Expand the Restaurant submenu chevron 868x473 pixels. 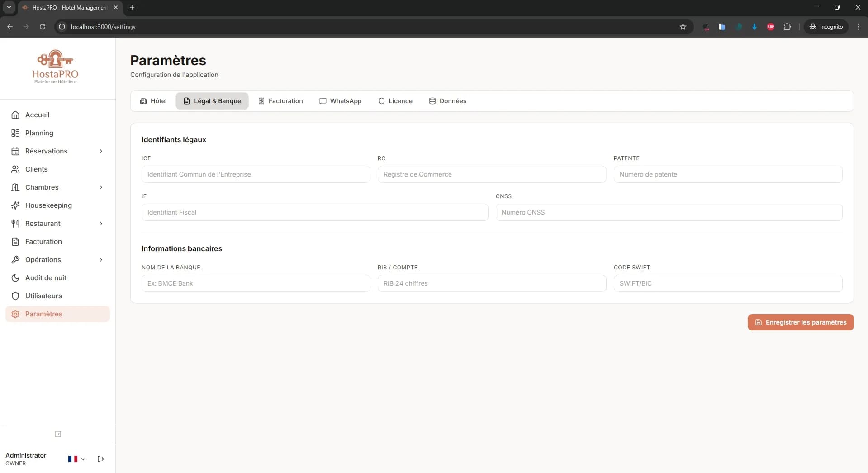pos(101,224)
